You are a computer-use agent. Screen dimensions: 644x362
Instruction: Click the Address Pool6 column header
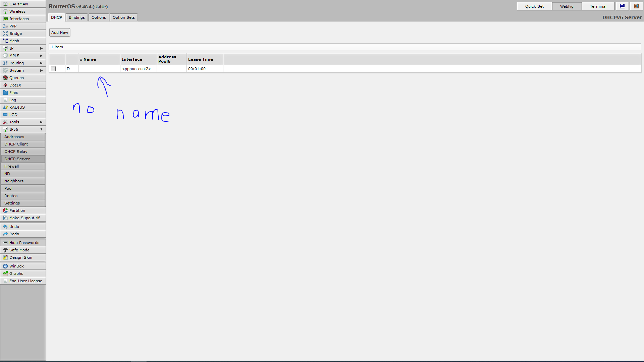172,59
